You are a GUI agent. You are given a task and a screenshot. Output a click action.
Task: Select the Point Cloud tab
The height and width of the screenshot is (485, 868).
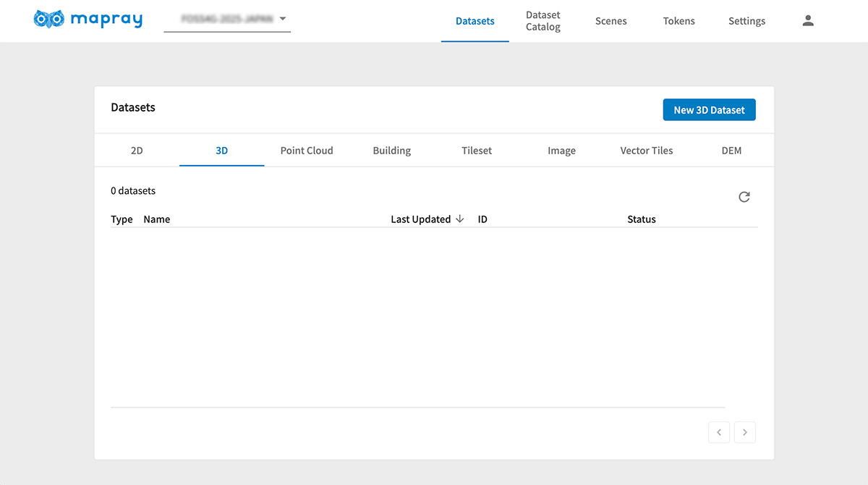(307, 151)
